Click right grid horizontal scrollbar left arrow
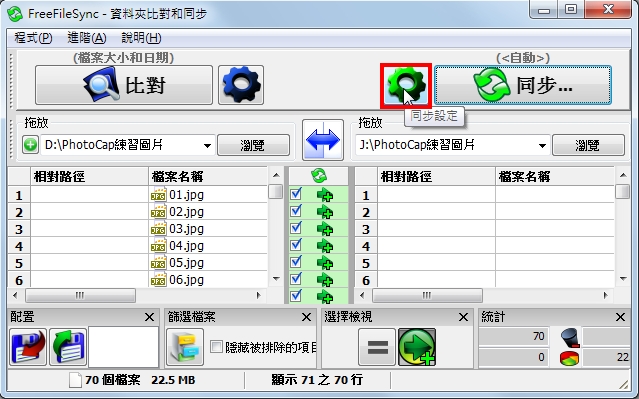Viewport: 639px width, 399px height. pyautogui.click(x=362, y=295)
